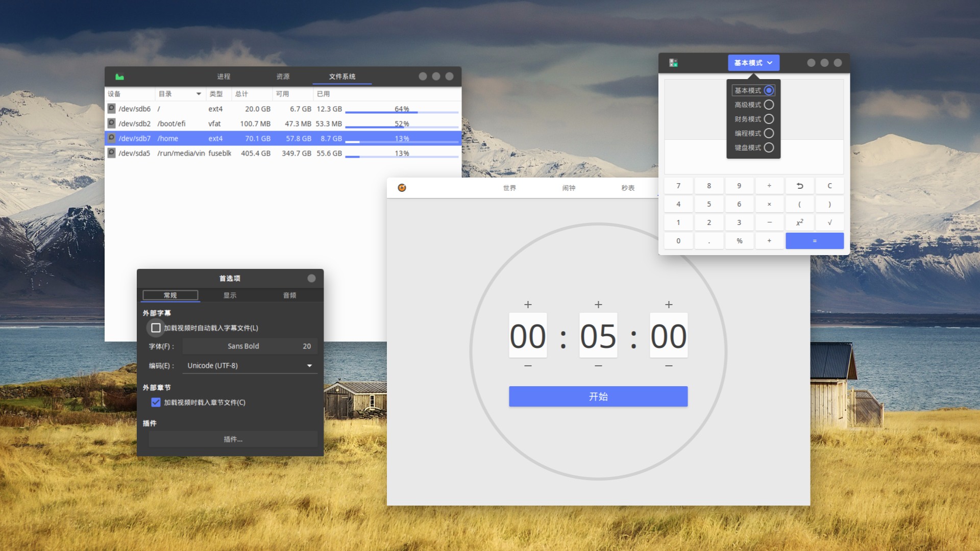Uncheck load chapter file checkbox
The height and width of the screenshot is (551, 980).
point(156,402)
